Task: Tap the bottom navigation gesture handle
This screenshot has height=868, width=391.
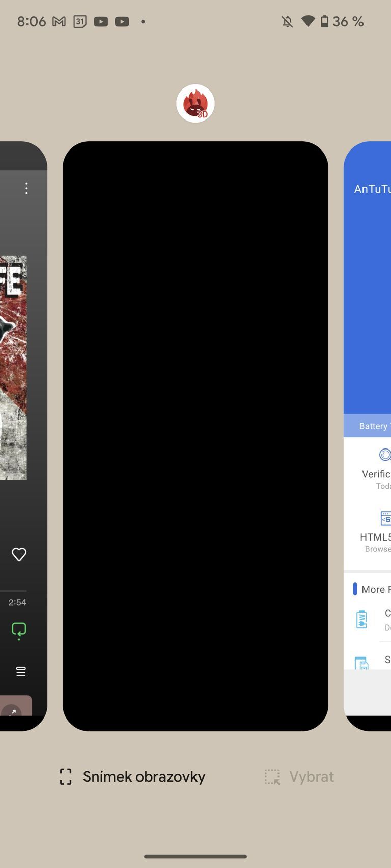Action: click(195, 857)
